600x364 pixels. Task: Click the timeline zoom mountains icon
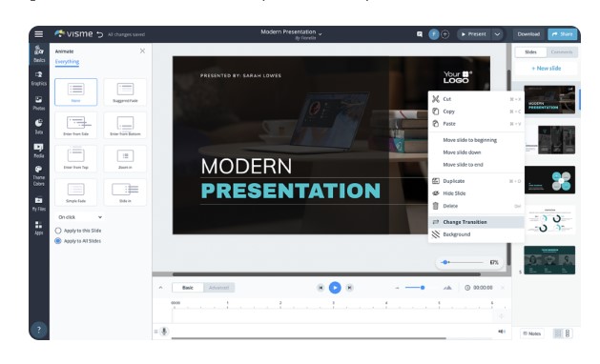click(447, 288)
